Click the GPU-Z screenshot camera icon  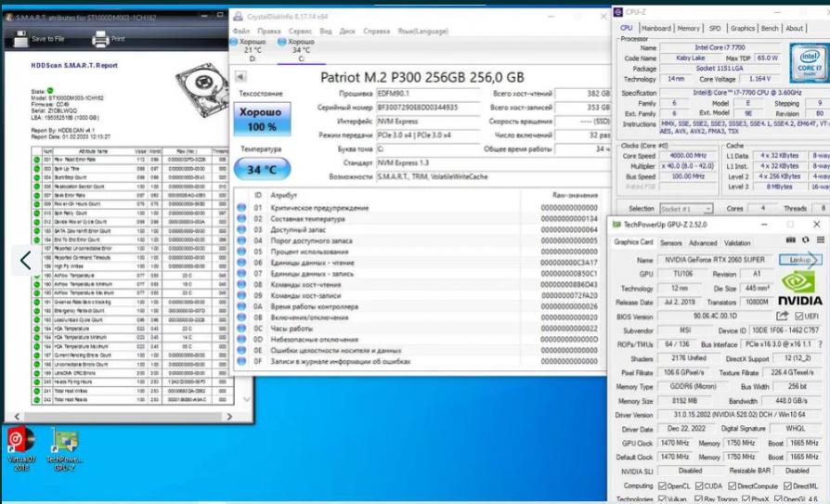[x=790, y=239]
